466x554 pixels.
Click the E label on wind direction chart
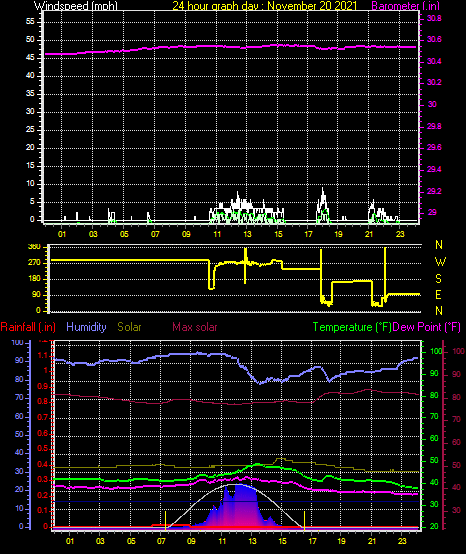click(x=438, y=295)
